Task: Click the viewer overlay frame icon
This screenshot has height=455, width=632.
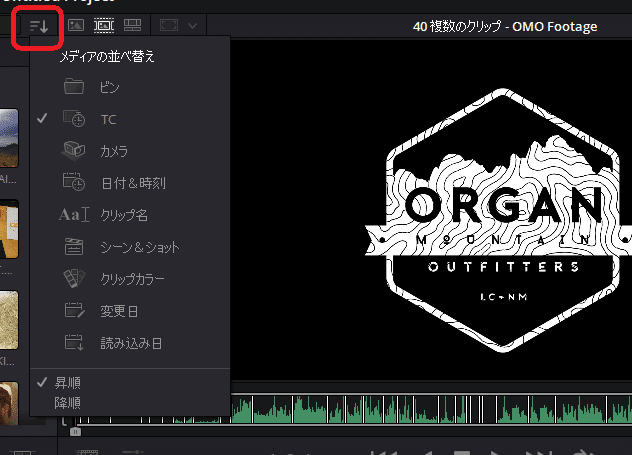Action: pos(169,26)
